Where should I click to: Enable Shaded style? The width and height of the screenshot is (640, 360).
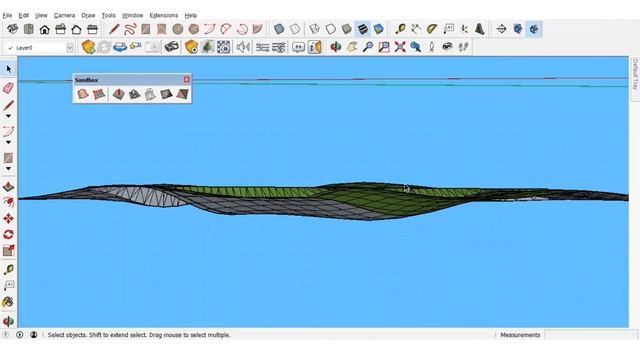[347, 29]
